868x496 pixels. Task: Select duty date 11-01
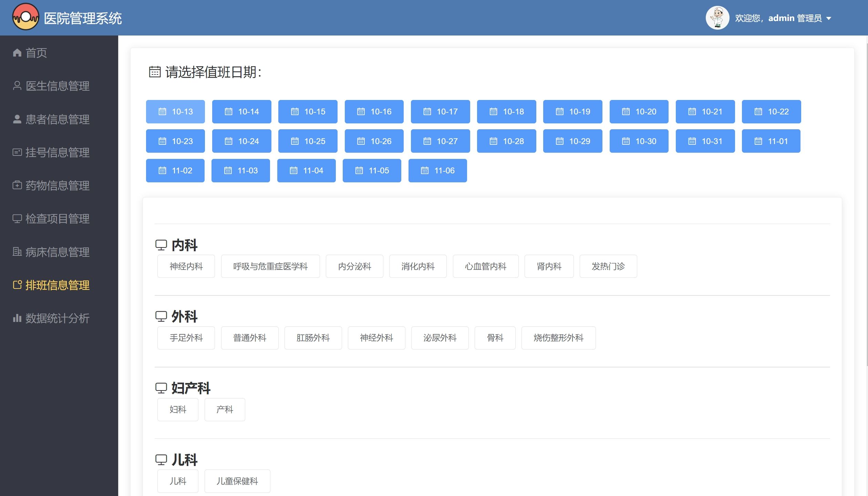771,141
